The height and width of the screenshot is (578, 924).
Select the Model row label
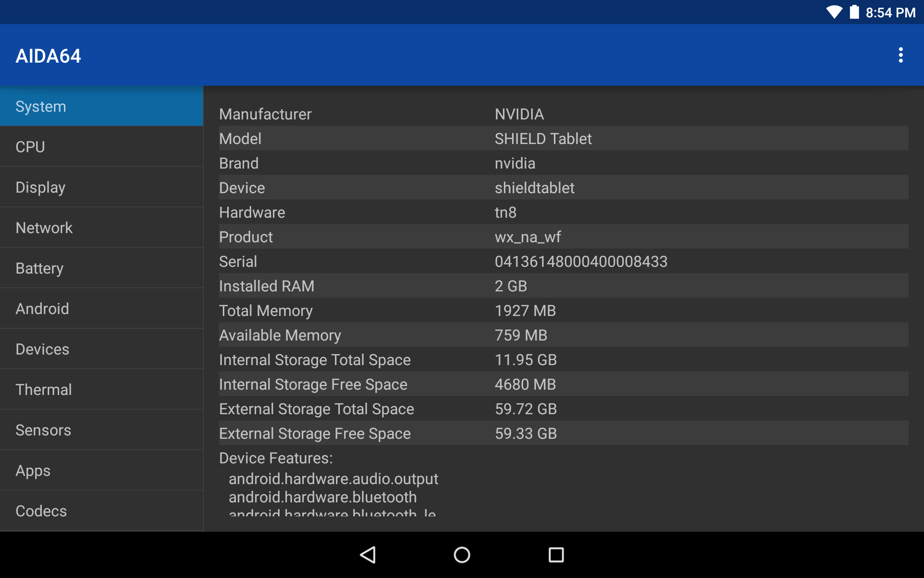coord(240,139)
